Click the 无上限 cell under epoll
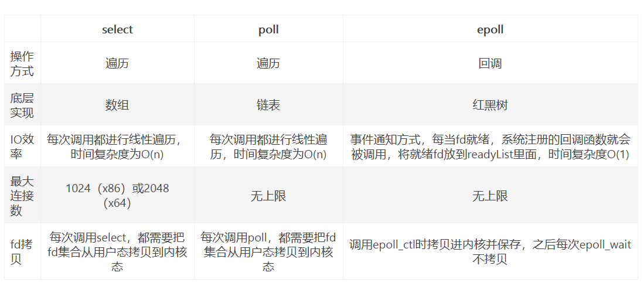The width and height of the screenshot is (644, 293). pyautogui.click(x=490, y=196)
